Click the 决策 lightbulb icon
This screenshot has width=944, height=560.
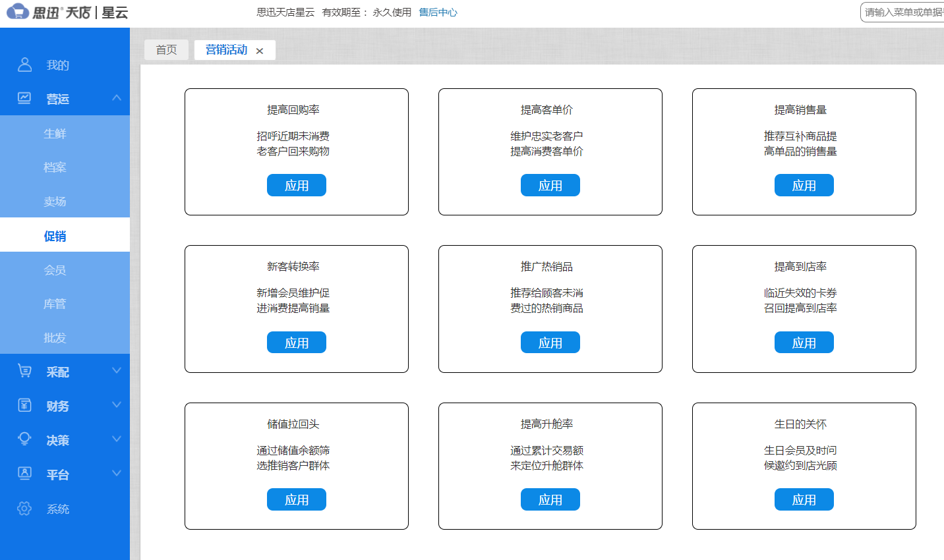pyautogui.click(x=24, y=439)
